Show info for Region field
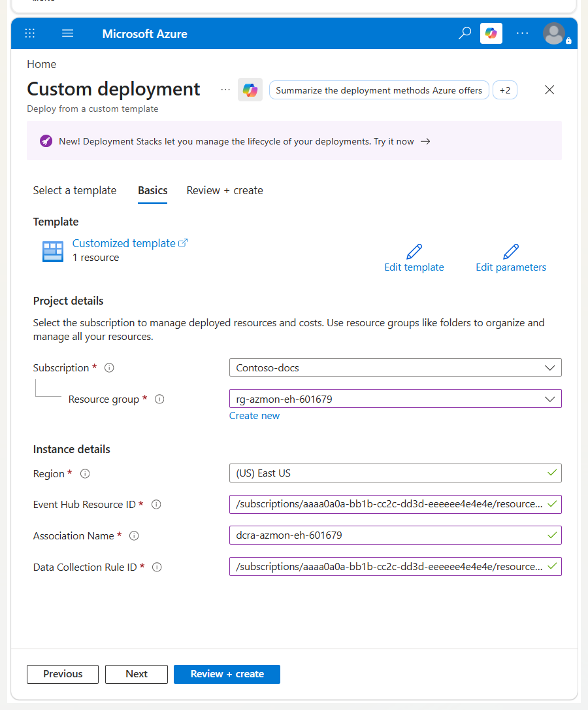The height and width of the screenshot is (710, 588). tap(85, 473)
